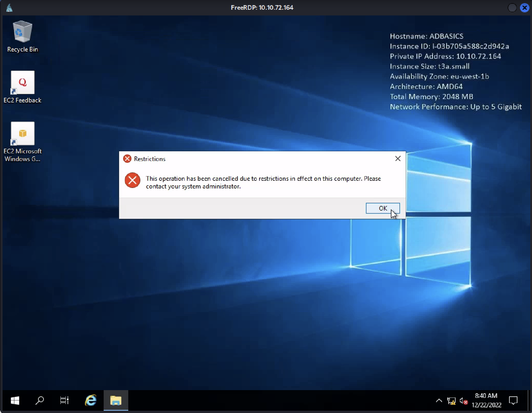Close the Restrictions dialog with the X
The height and width of the screenshot is (413, 532).
398,158
